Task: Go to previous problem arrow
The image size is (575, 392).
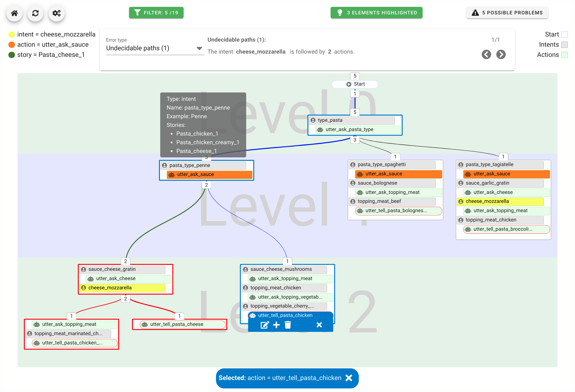Action: click(x=486, y=54)
